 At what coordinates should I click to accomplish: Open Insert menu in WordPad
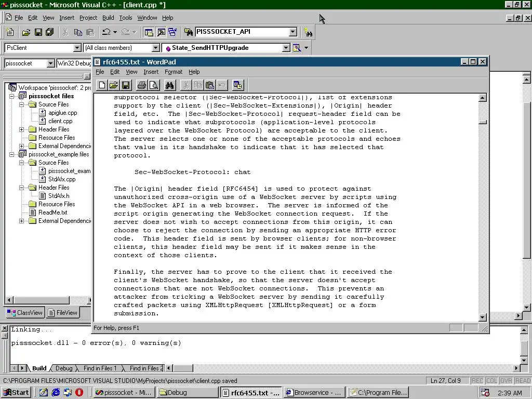151,72
